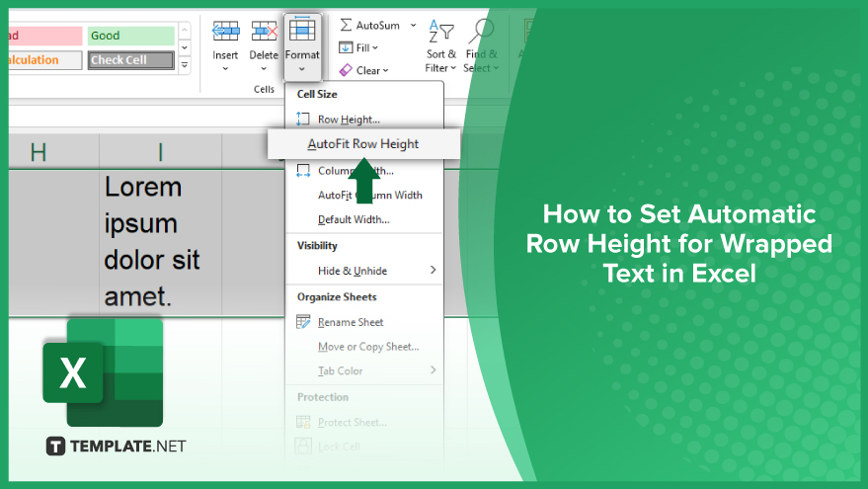Click the AutoSum sigma icon
The image size is (868, 489).
click(346, 25)
